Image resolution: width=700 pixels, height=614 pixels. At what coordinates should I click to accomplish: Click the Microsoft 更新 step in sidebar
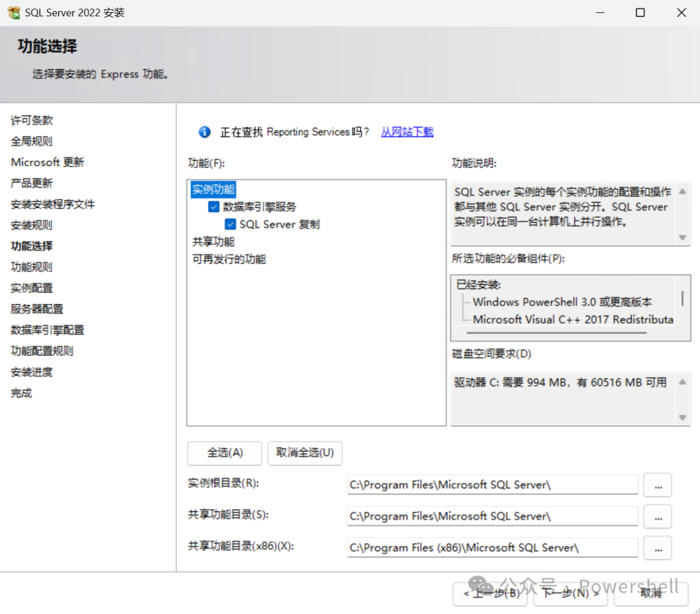(x=47, y=162)
